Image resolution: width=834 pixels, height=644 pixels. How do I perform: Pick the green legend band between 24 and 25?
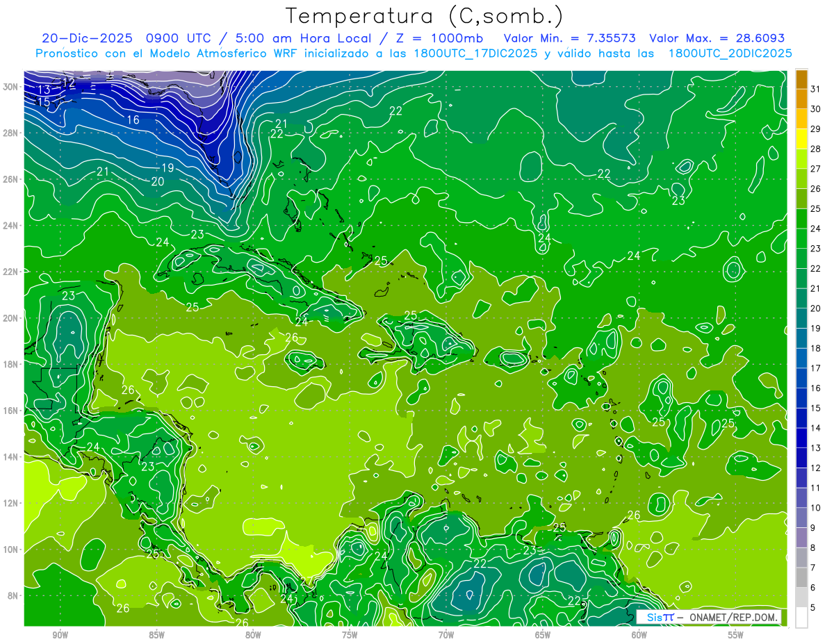pos(801,219)
